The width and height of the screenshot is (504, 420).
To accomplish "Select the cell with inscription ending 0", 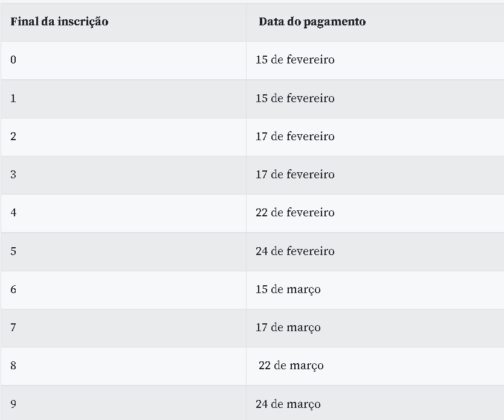I will click(x=13, y=60).
